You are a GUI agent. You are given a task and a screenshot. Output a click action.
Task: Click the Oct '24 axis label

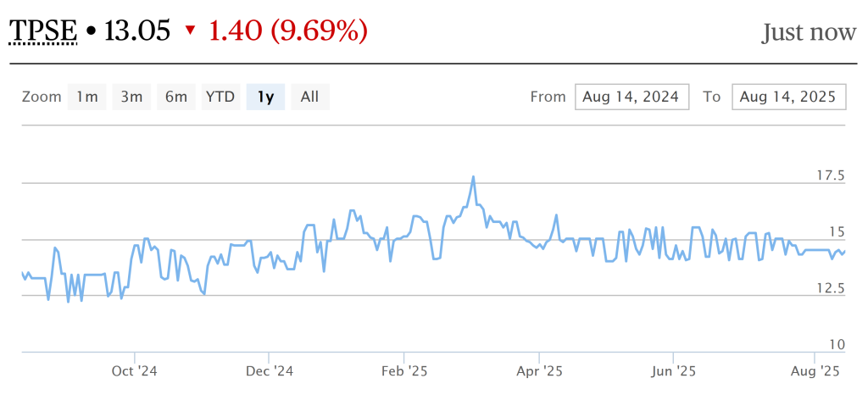tap(135, 371)
